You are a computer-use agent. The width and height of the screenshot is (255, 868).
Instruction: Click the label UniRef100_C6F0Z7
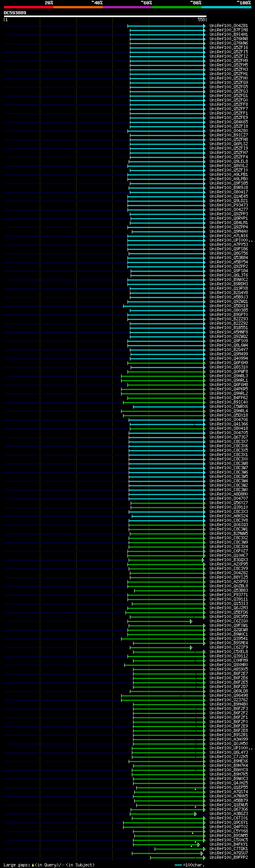229,551
